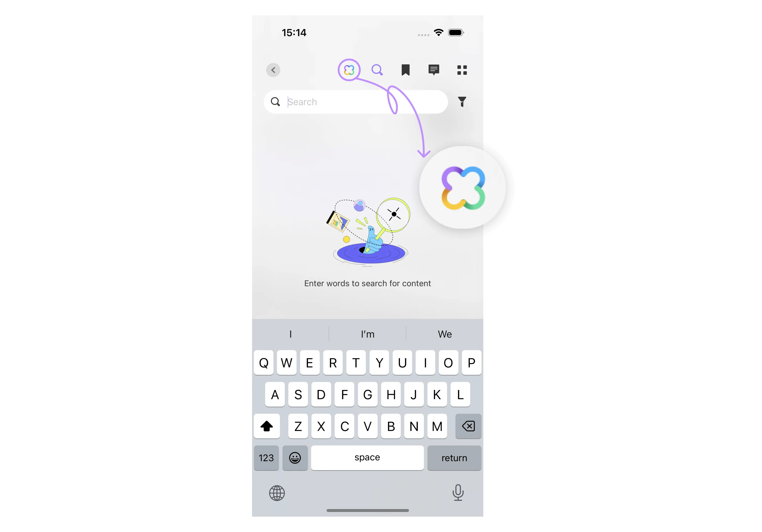Click the Lasso app icon in toolbar

(x=348, y=69)
